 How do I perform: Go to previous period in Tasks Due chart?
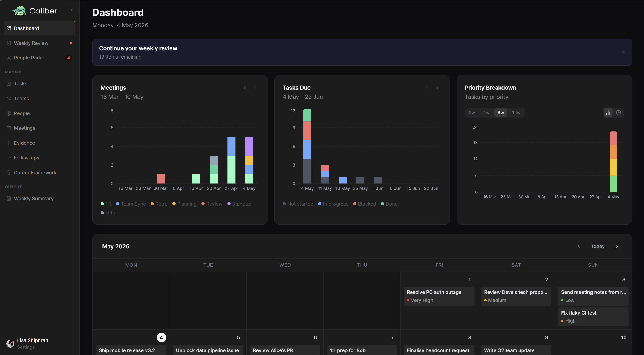pos(427,88)
